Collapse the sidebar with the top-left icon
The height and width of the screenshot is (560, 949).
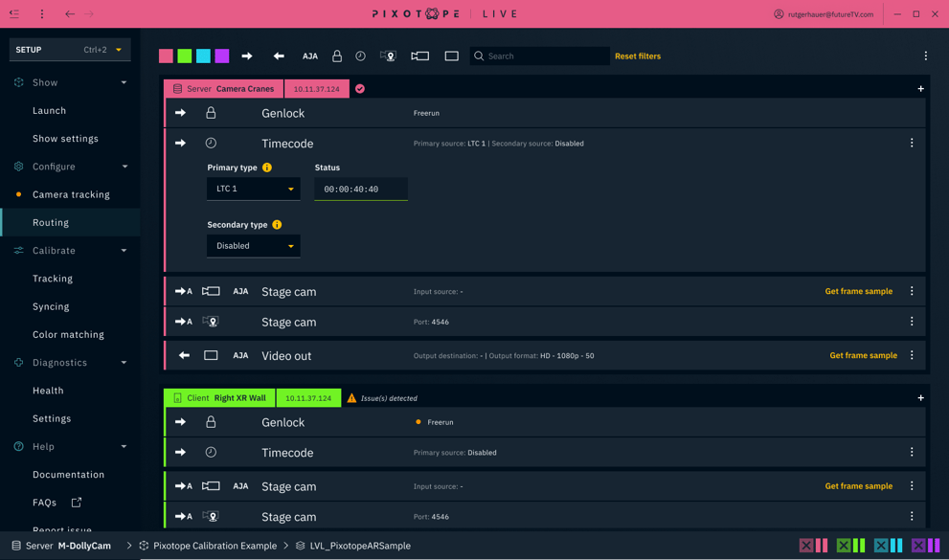tap(14, 13)
